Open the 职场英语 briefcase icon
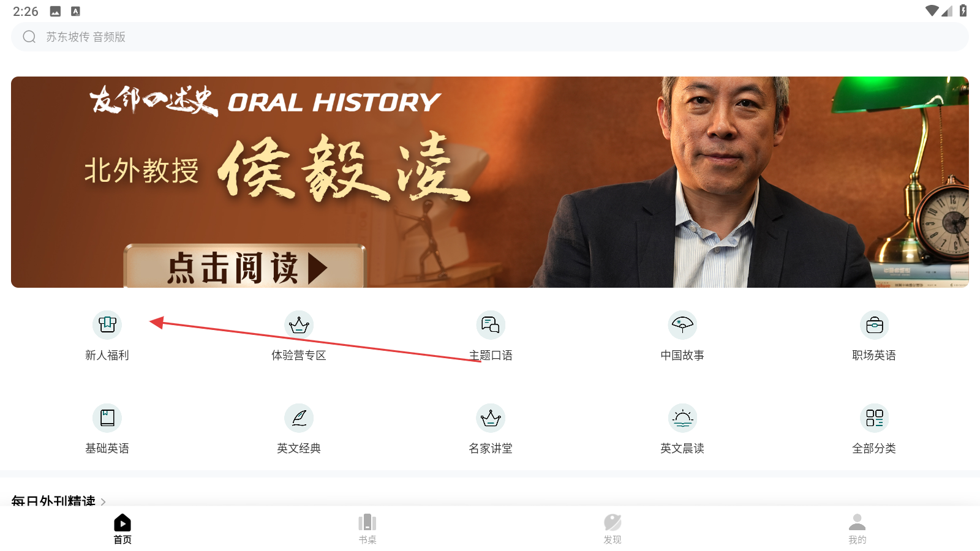 (874, 324)
